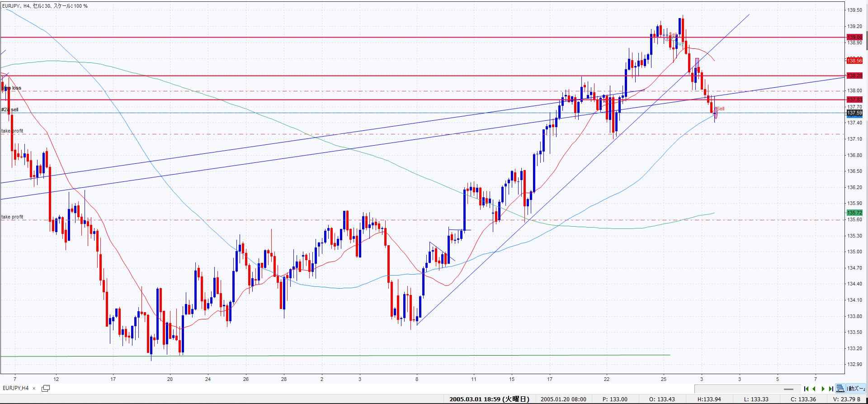This screenshot has height=404, width=868.
Task: Select the red 139.00 horizontal line label
Action: 854,38
